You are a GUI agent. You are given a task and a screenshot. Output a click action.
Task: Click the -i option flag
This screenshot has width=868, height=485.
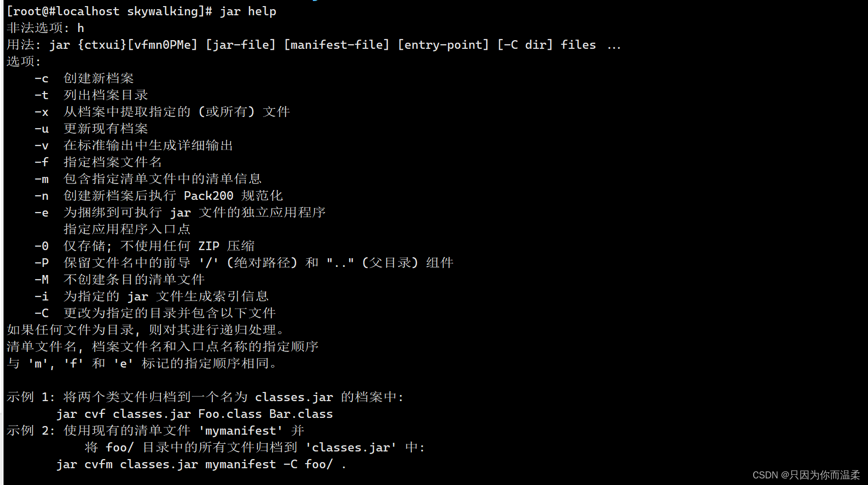[42, 296]
